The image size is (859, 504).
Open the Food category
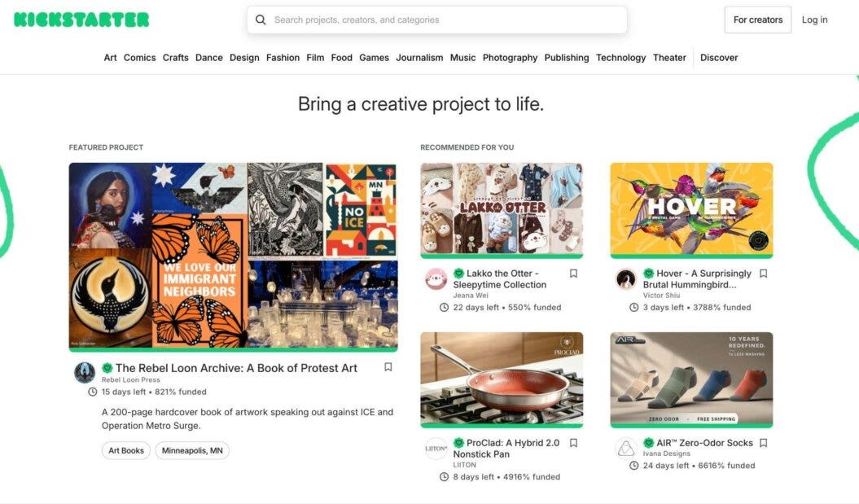click(341, 58)
